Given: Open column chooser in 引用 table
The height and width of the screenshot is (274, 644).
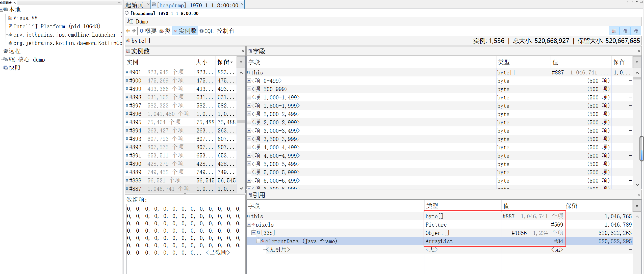Looking at the screenshot, I should click(x=637, y=206).
